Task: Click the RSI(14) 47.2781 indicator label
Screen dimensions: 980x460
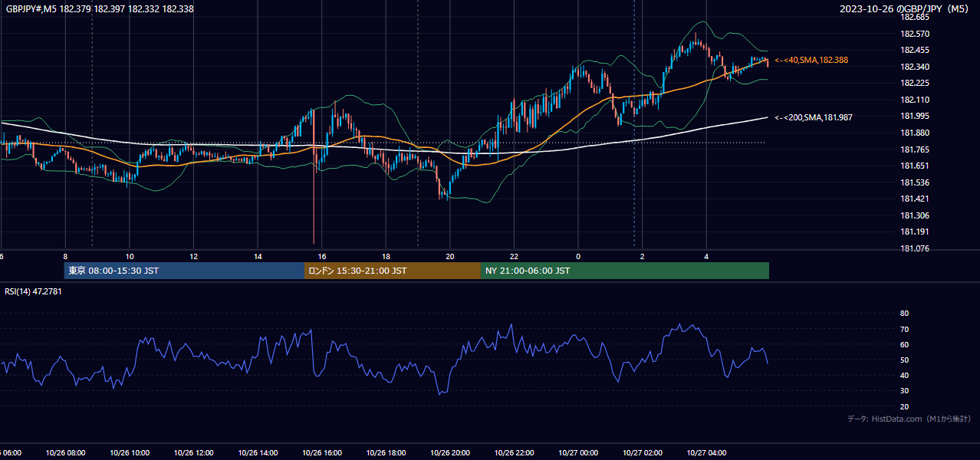Action: [34, 291]
